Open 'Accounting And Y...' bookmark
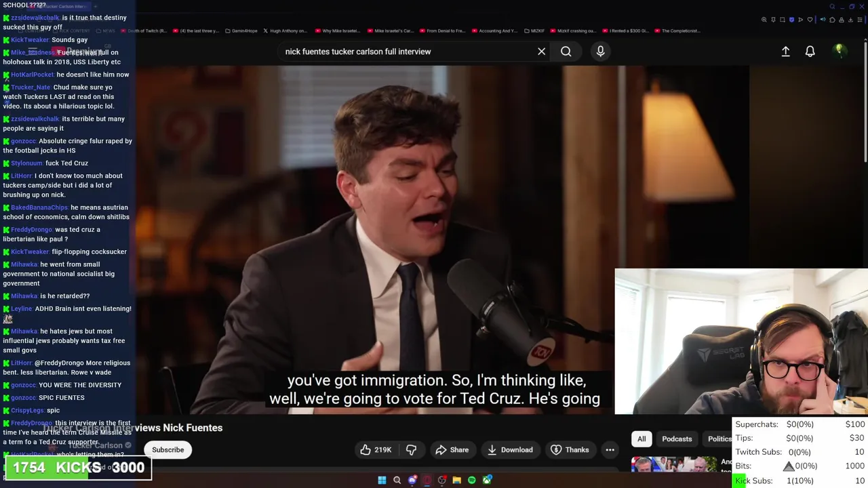The width and height of the screenshot is (868, 488). [494, 30]
